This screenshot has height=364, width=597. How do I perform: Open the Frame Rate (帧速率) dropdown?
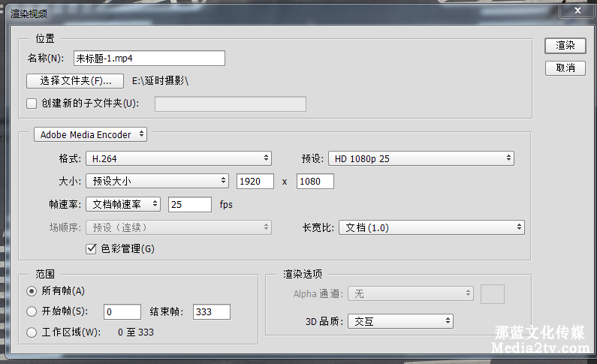coord(123,204)
